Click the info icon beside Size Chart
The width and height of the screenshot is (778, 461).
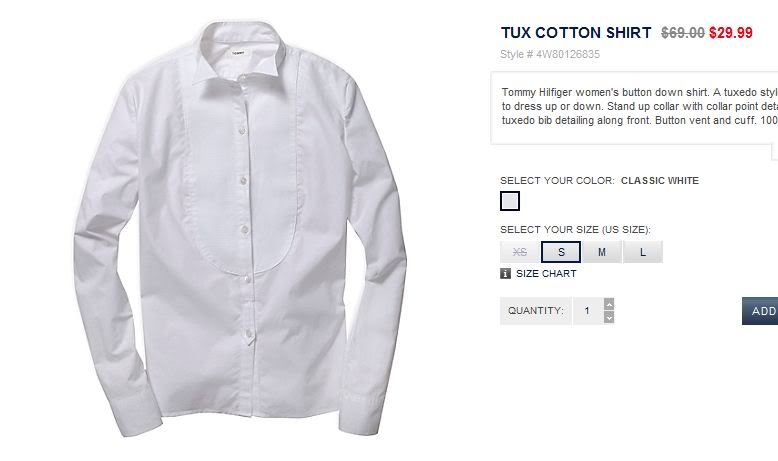coord(505,273)
